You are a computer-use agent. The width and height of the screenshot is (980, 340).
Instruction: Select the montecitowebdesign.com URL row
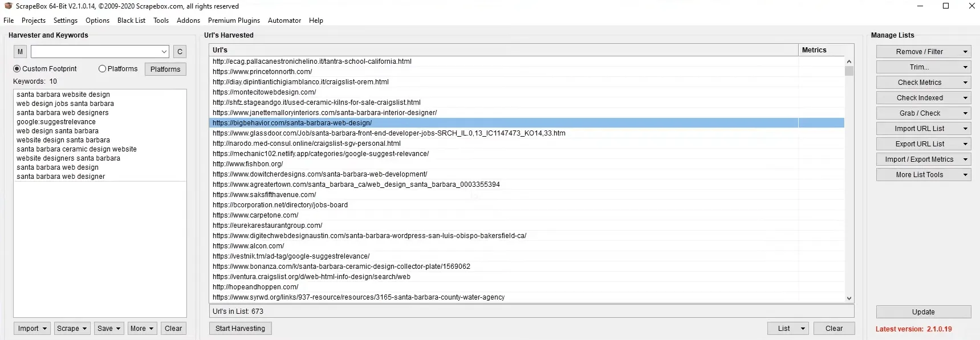(x=264, y=92)
